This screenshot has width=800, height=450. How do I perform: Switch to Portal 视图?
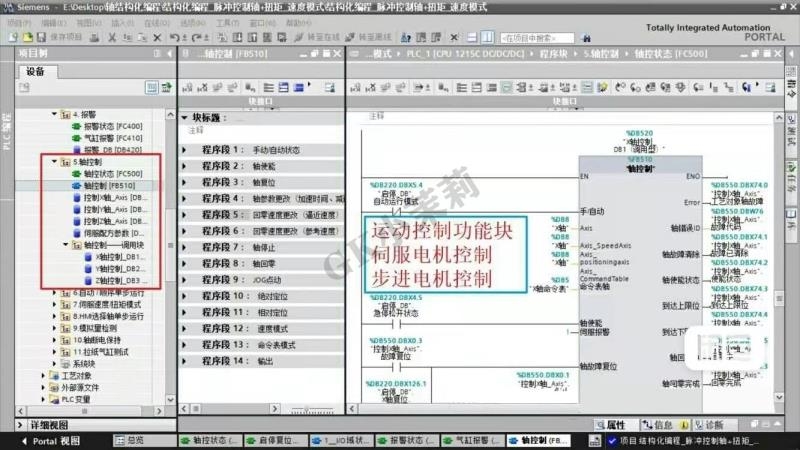[51, 441]
